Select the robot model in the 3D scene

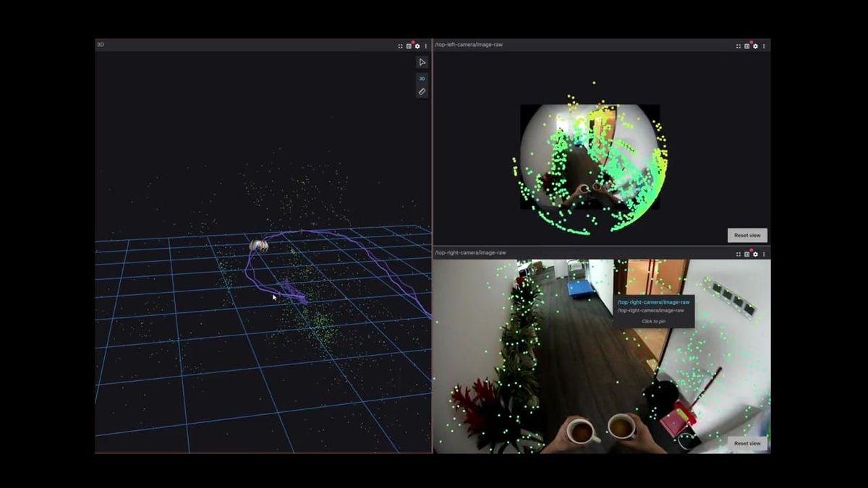pos(259,246)
